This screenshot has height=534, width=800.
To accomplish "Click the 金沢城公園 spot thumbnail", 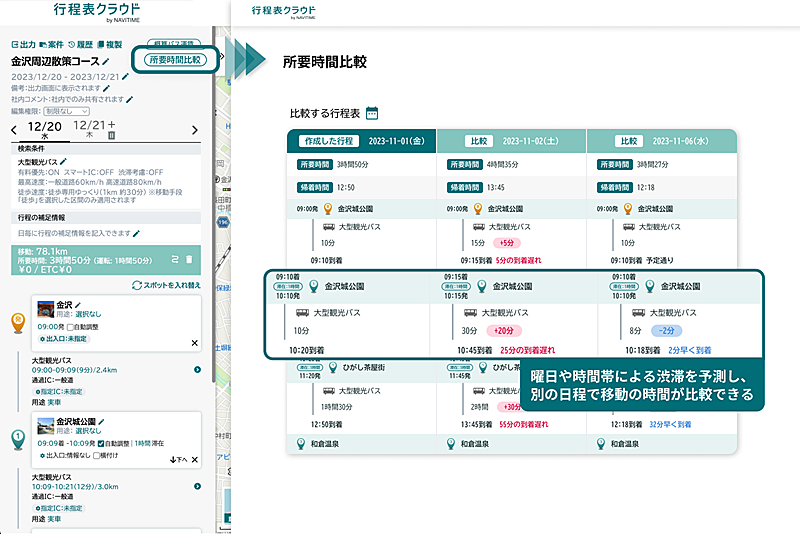I will click(x=43, y=426).
